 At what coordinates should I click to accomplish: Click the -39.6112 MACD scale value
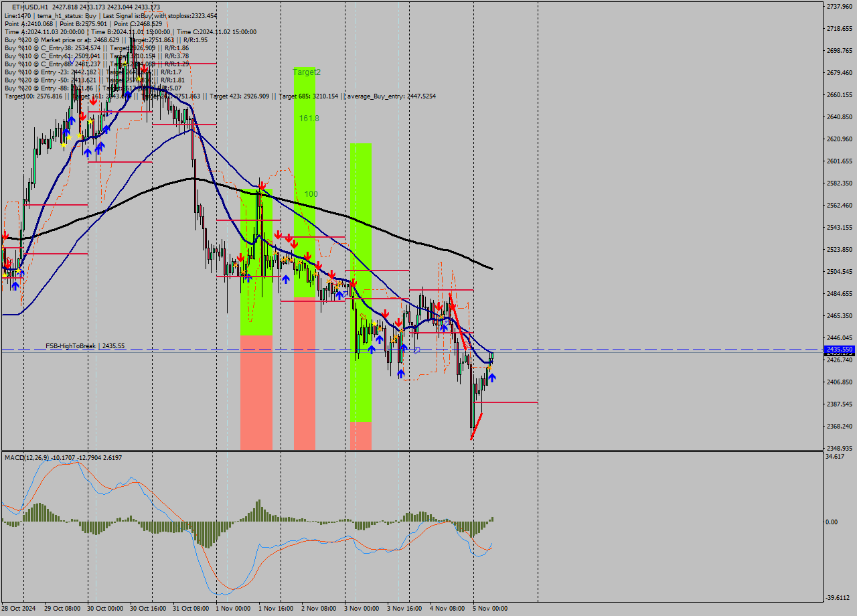pos(838,598)
